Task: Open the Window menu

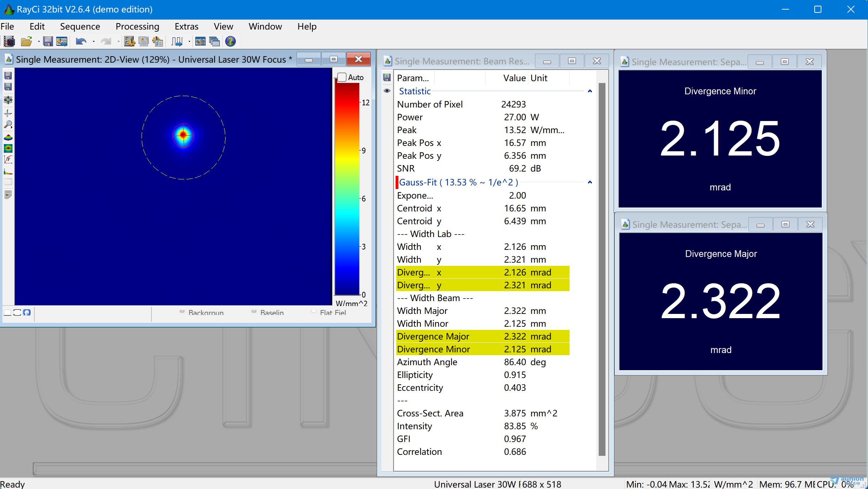Action: click(265, 26)
